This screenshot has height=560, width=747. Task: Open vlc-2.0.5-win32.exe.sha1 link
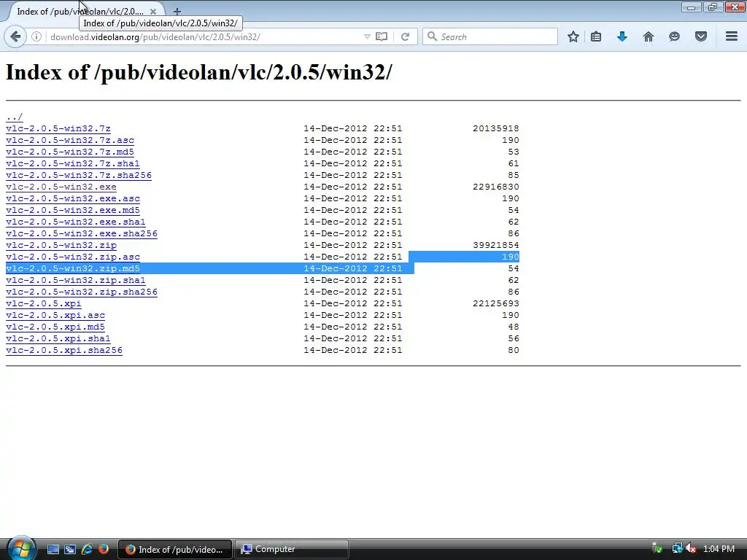coord(76,222)
